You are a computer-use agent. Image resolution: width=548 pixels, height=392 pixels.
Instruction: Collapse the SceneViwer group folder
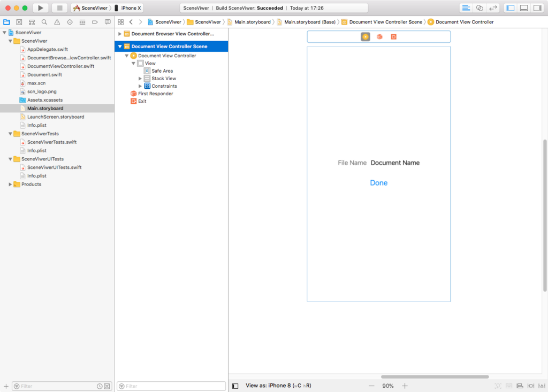pyautogui.click(x=11, y=41)
